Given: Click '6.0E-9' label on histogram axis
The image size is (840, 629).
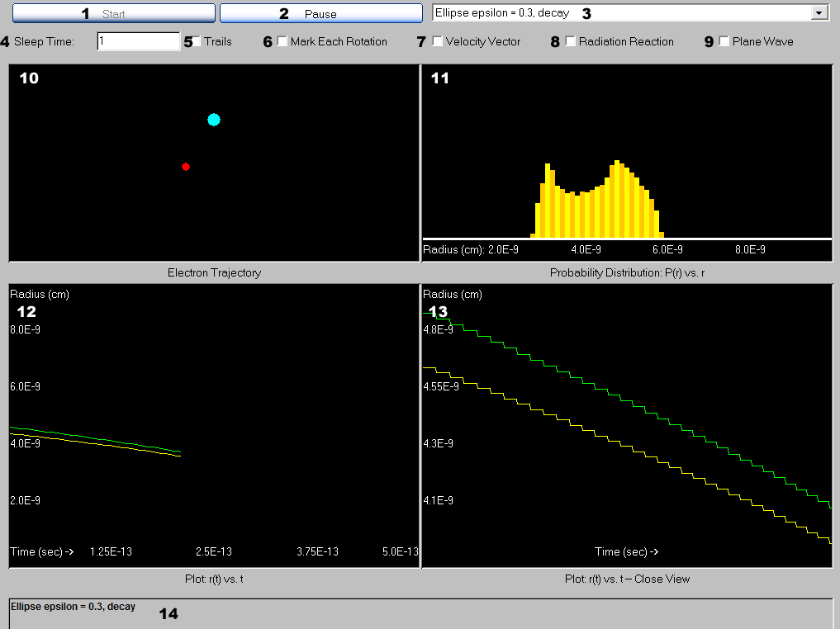Looking at the screenshot, I should coord(667,249).
